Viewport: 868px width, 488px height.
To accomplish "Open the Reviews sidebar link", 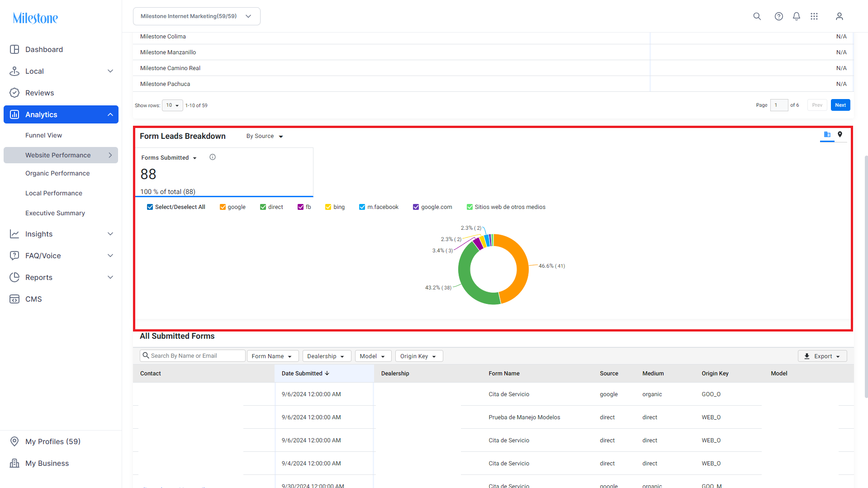I will [x=39, y=93].
